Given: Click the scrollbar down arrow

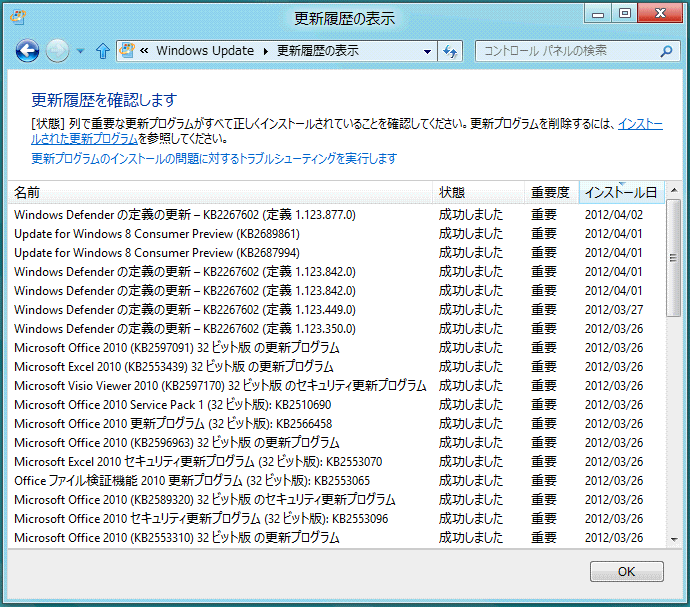Looking at the screenshot, I should (x=674, y=539).
